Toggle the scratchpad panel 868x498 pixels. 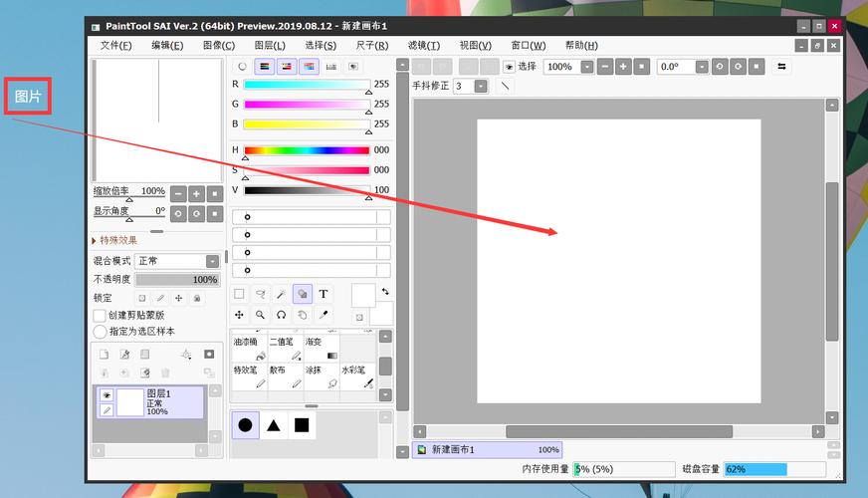point(353,67)
